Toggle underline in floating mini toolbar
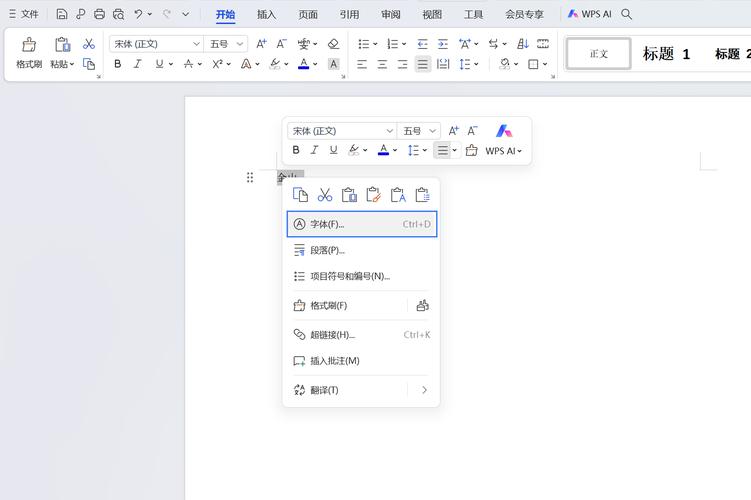This screenshot has width=751, height=500. [333, 150]
